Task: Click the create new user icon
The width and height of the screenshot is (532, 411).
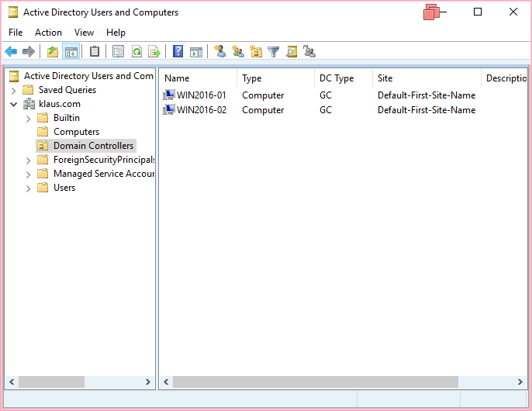Action: coord(220,52)
